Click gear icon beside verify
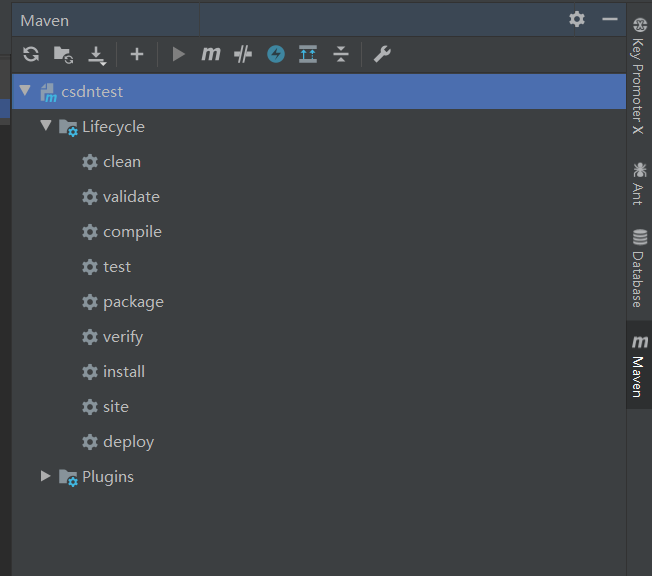This screenshot has width=652, height=576. [x=90, y=337]
